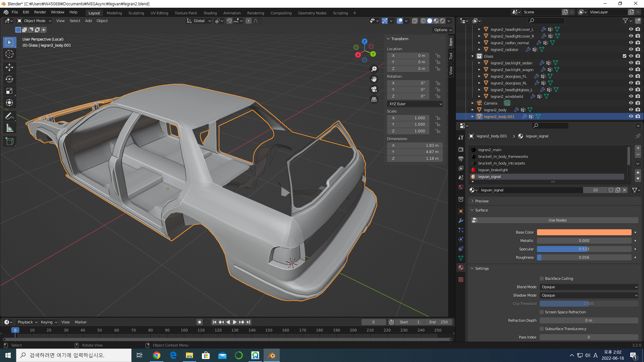Click the Base Color swatch
644x362 pixels.
(x=584, y=232)
